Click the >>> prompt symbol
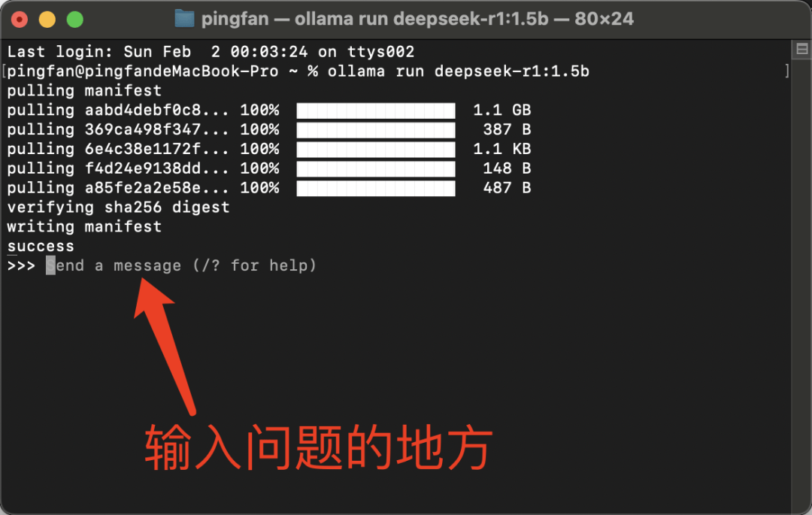This screenshot has height=515, width=812. point(21,266)
